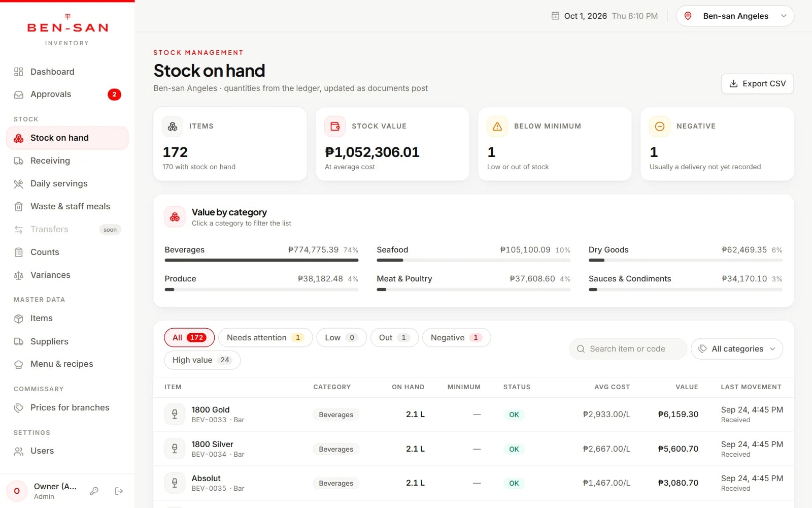812x508 pixels.
Task: Open the Ben-san Angeles branch dropdown
Action: pyautogui.click(x=735, y=16)
